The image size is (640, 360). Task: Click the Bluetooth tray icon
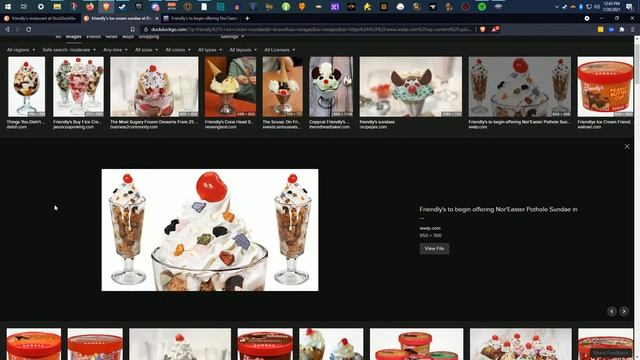click(x=580, y=7)
